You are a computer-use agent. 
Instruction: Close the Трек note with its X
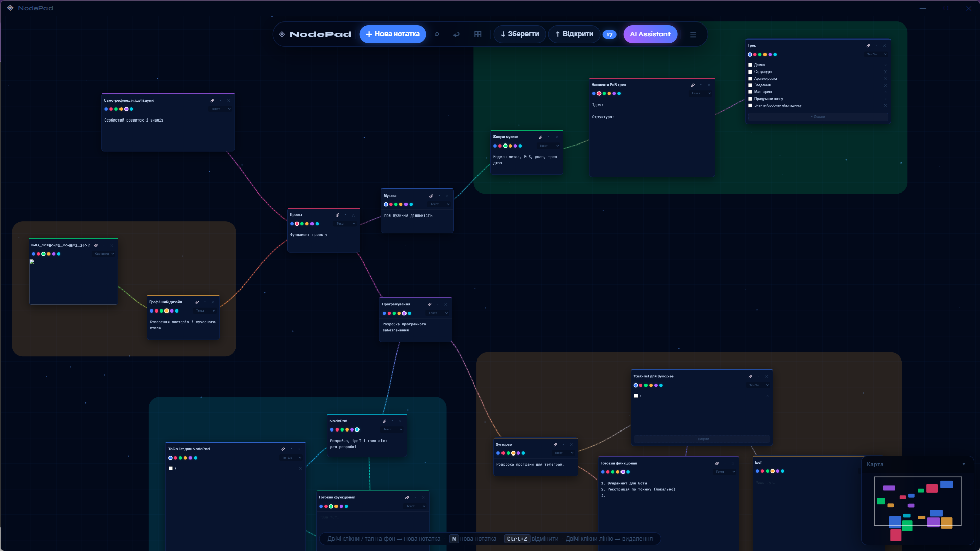click(885, 46)
